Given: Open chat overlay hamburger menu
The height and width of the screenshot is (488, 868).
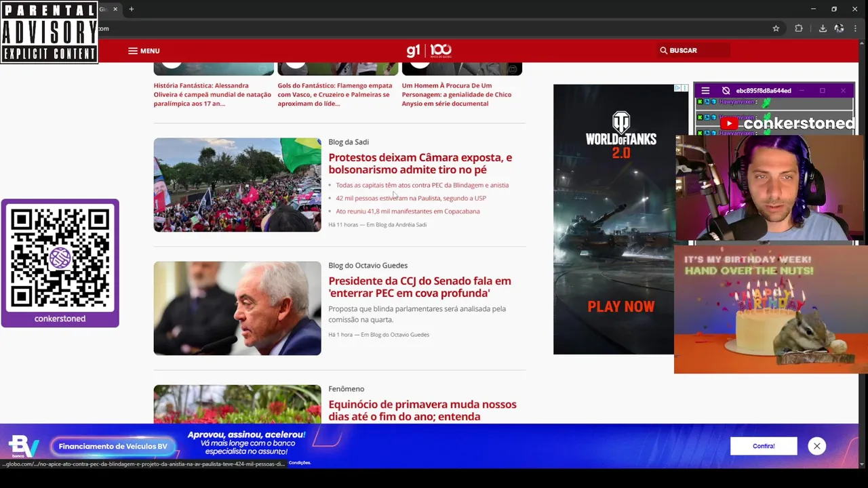Looking at the screenshot, I should click(705, 90).
